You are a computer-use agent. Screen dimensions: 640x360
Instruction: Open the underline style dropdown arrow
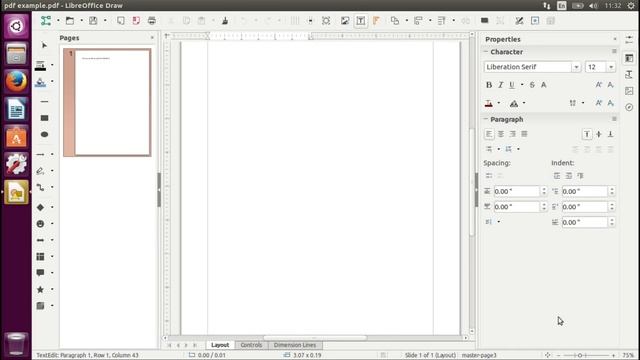522,85
